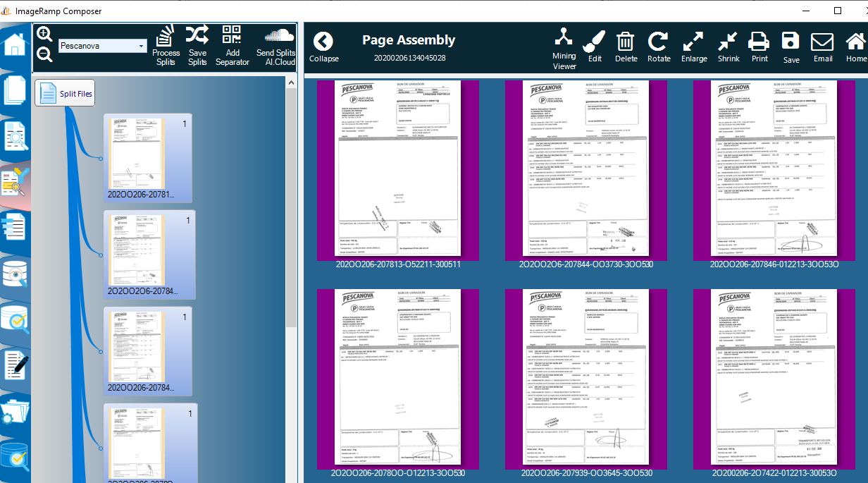Select page 20200206-207844-003730-300530
The width and height of the screenshot is (868, 483).
586,173
